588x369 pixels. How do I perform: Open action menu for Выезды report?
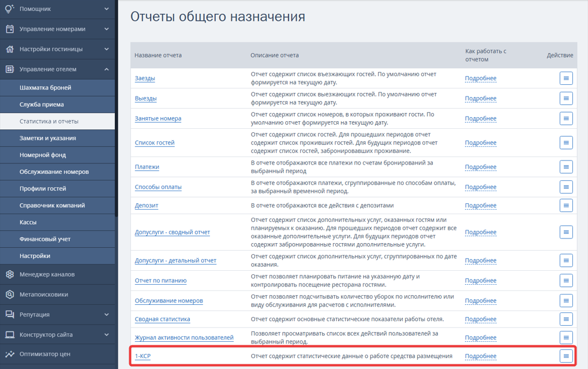566,98
